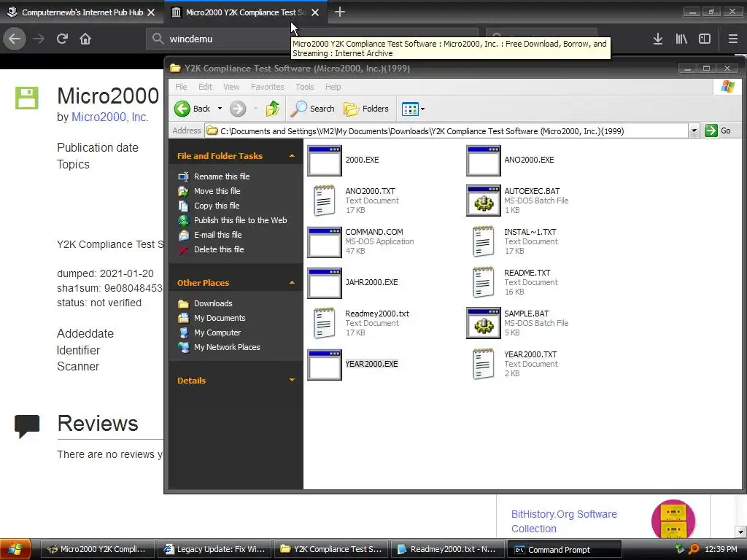Switch to Computernewb's Internet Pub Hub tab
Image resolution: width=747 pixels, height=560 pixels.
click(x=82, y=12)
